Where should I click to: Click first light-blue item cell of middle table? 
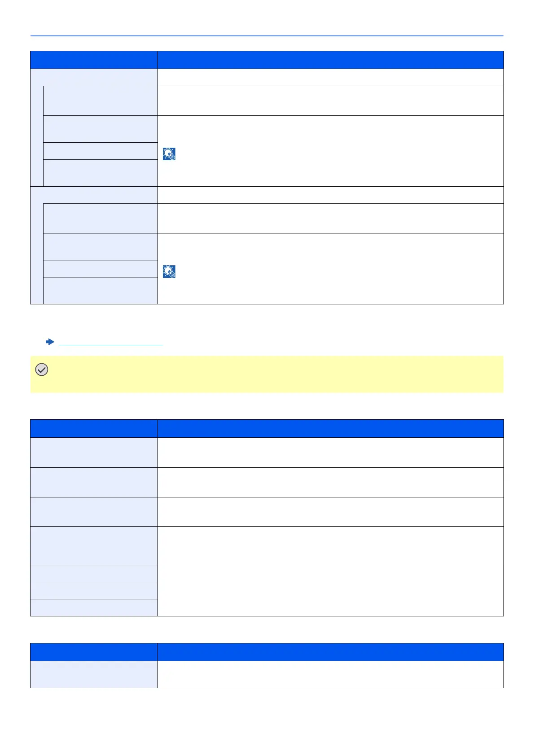click(x=94, y=452)
